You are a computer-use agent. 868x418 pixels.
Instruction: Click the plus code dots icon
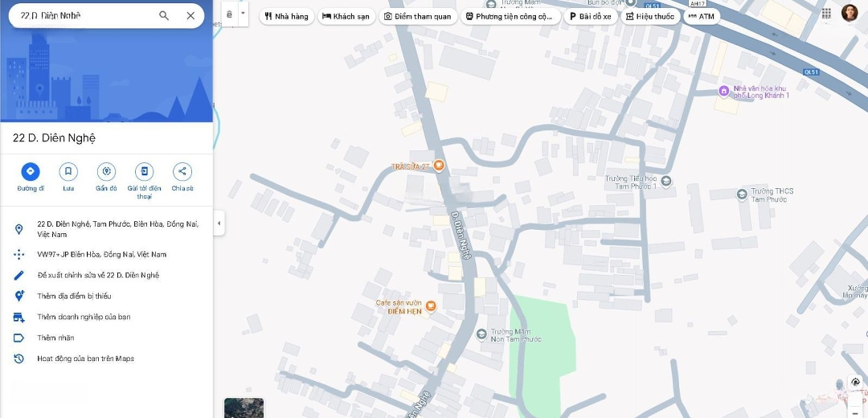[18, 255]
